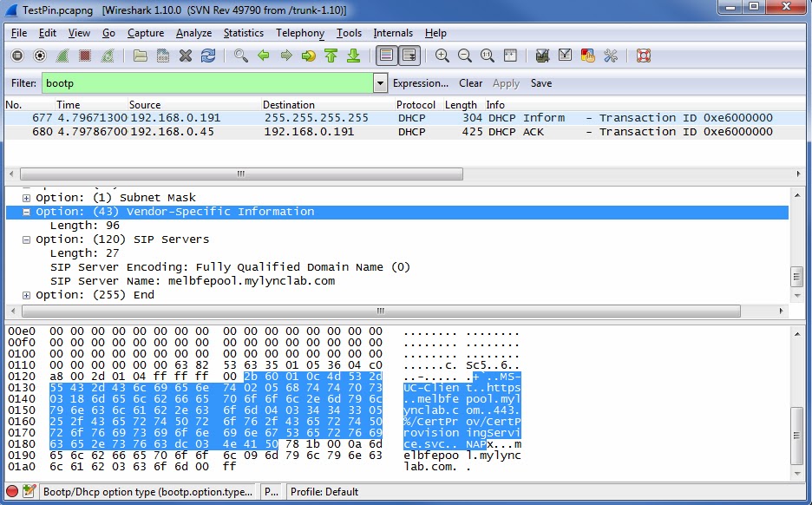This screenshot has width=812, height=505.
Task: Sort by the Source column header
Action: [194, 105]
